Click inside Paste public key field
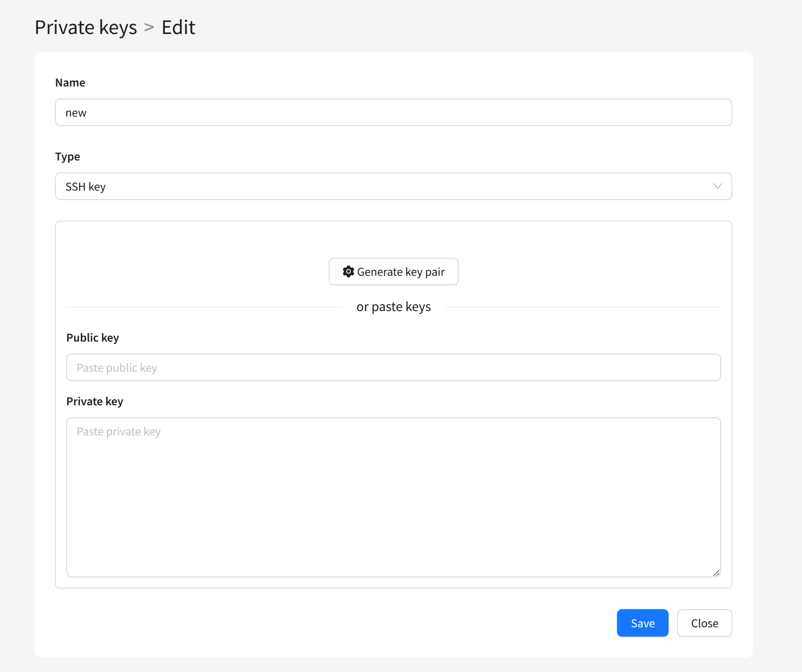 393,368
